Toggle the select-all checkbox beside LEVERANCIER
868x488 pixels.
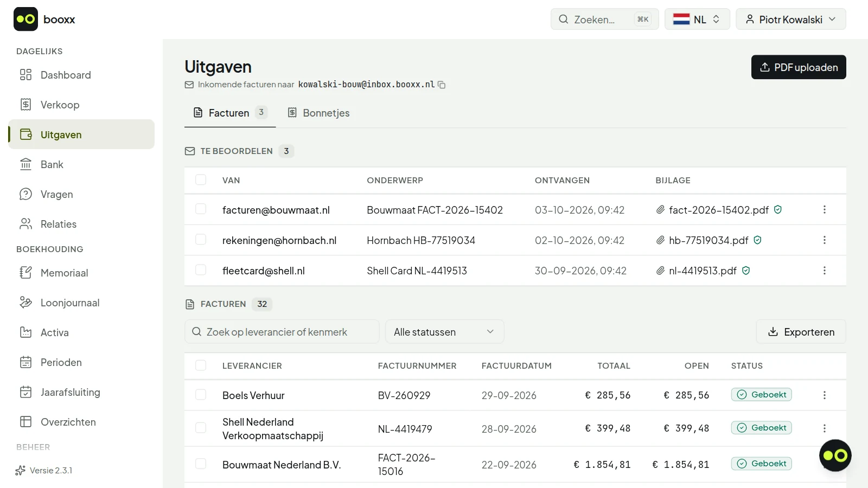coord(201,365)
